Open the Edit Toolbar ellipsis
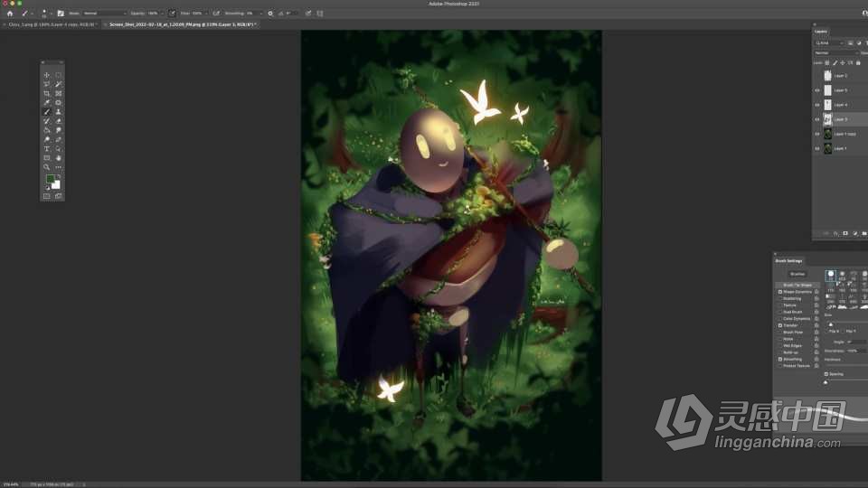This screenshot has height=488, width=868. point(58,167)
